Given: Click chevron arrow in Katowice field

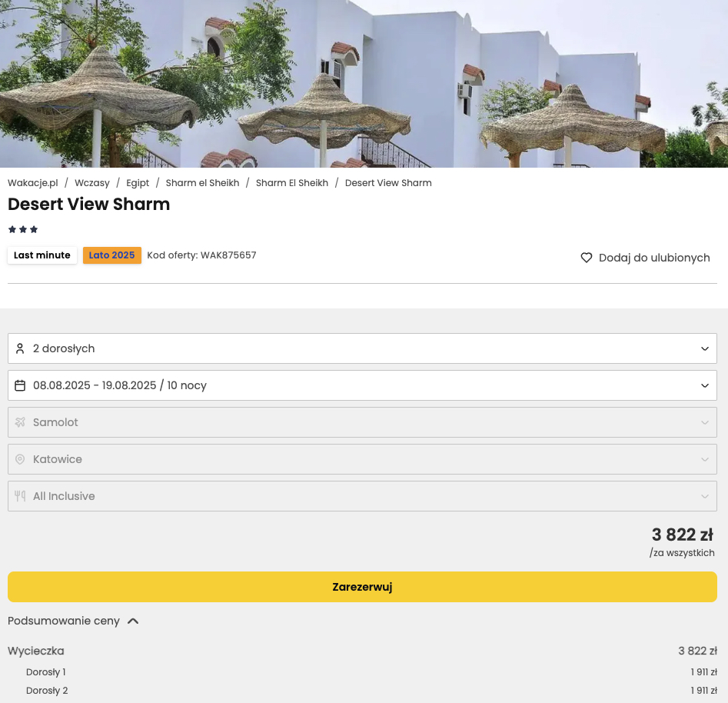Looking at the screenshot, I should (705, 459).
